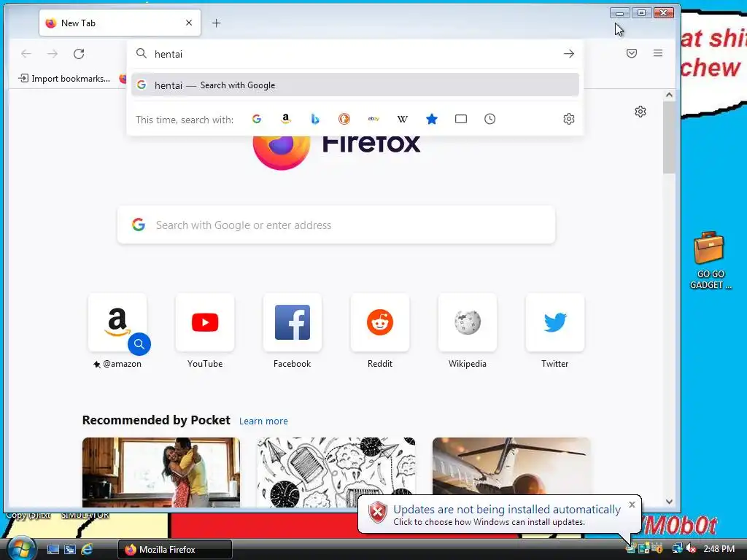This screenshot has width=747, height=560.
Task: Click the network tray icon
Action: tap(677, 548)
